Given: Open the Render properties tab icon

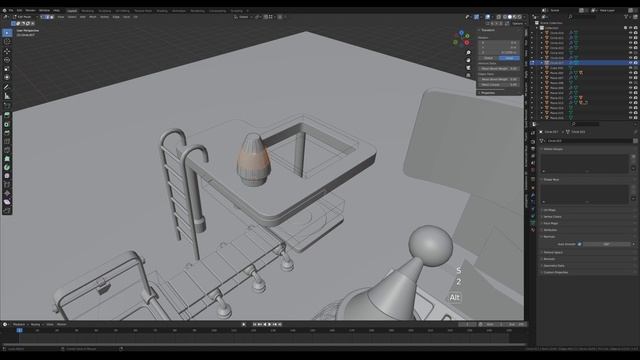Looking at the screenshot, I should coord(533,142).
